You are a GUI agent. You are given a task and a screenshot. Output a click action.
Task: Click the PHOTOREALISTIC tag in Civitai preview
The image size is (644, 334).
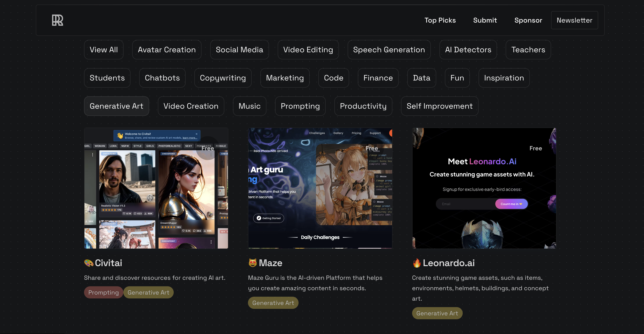point(170,146)
